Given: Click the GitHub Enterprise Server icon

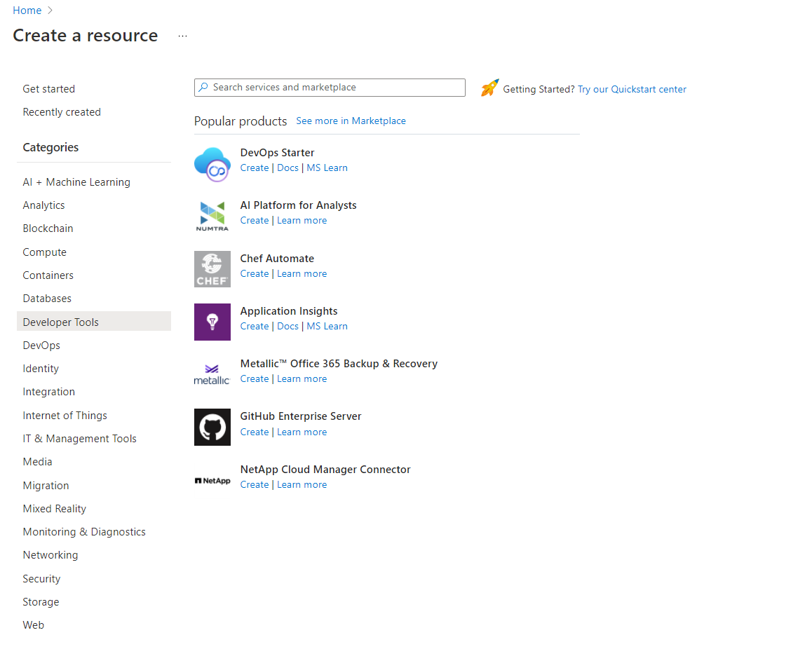Looking at the screenshot, I should coord(212,427).
